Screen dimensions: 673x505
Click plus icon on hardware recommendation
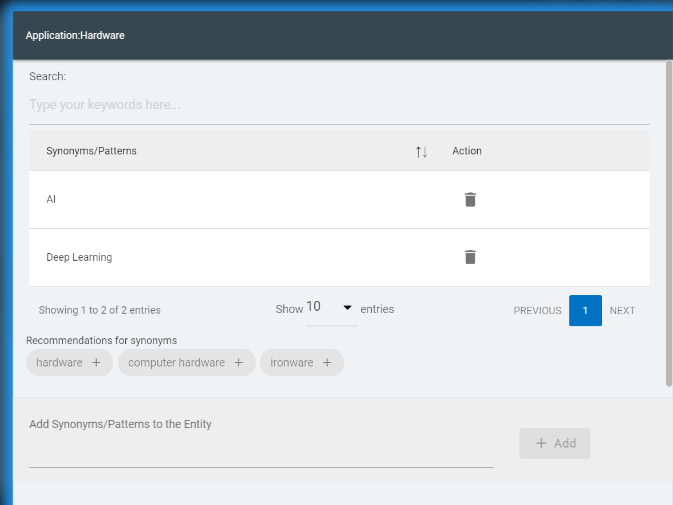pyautogui.click(x=96, y=363)
